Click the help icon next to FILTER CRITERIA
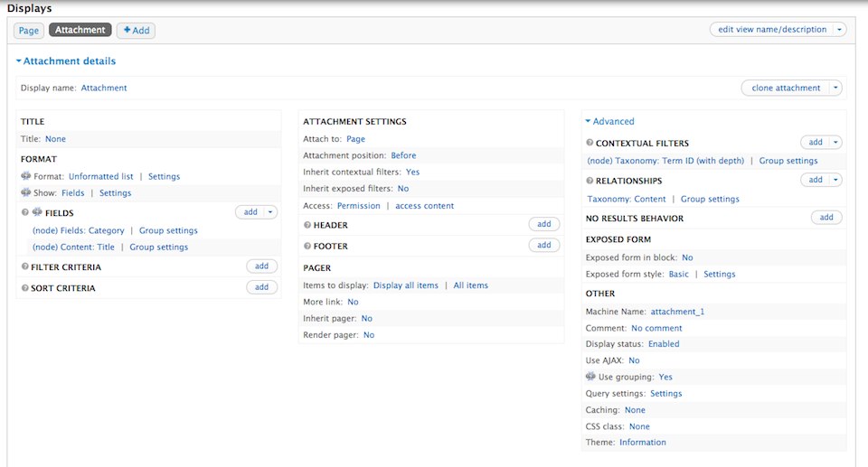Image resolution: width=868 pixels, height=467 pixels. [24, 267]
